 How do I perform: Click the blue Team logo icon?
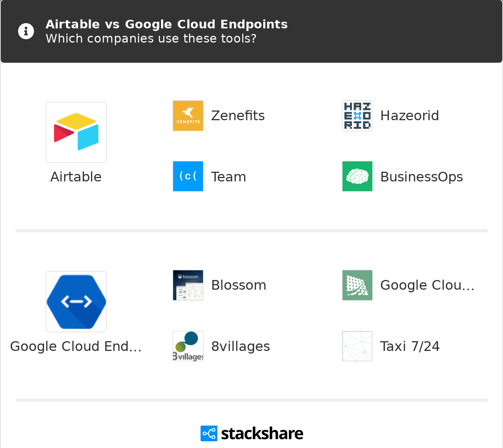tap(188, 176)
